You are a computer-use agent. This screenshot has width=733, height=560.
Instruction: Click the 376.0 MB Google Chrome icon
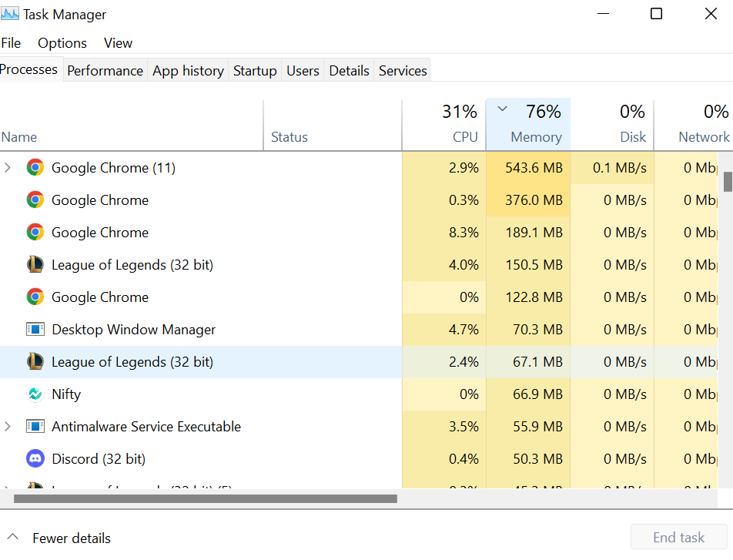click(35, 200)
